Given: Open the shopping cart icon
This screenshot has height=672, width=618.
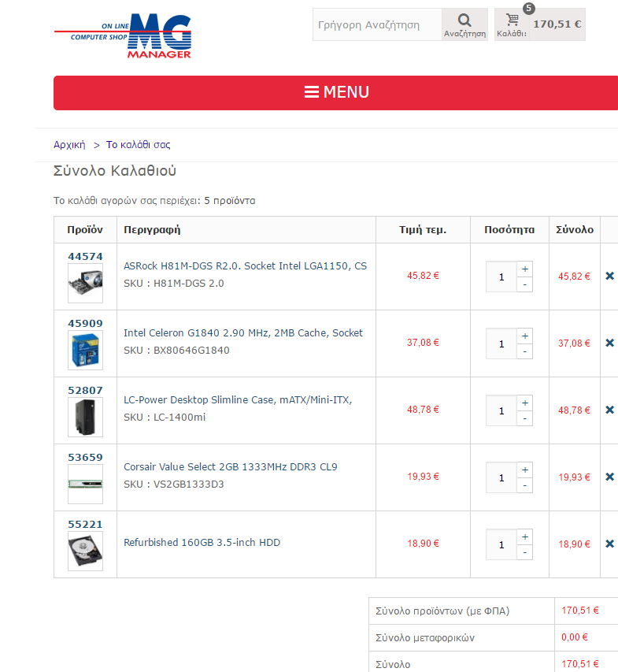Looking at the screenshot, I should tap(513, 20).
